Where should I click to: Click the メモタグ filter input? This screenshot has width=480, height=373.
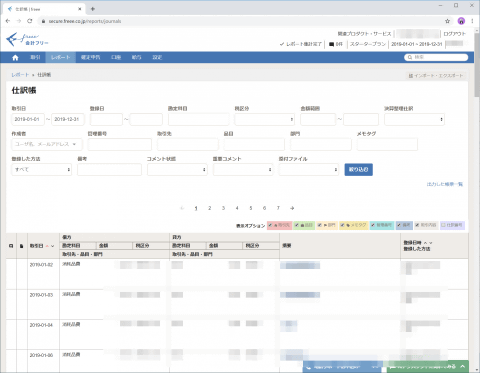(387, 144)
